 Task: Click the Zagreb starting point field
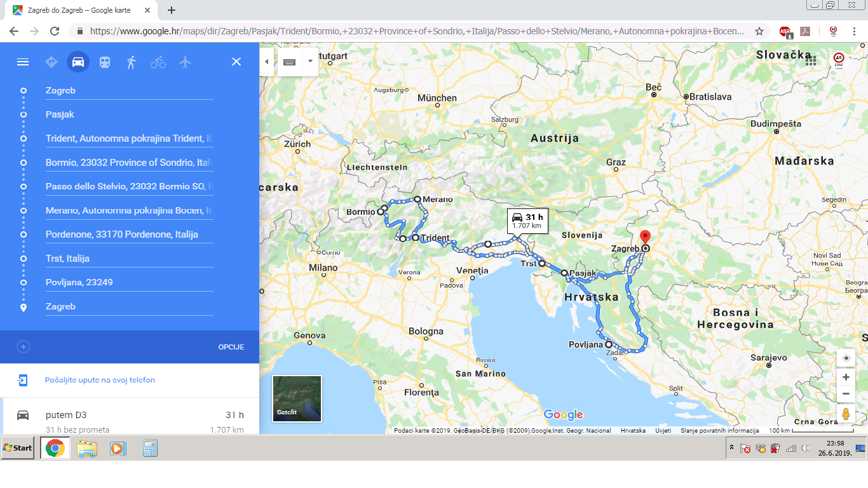tap(129, 90)
